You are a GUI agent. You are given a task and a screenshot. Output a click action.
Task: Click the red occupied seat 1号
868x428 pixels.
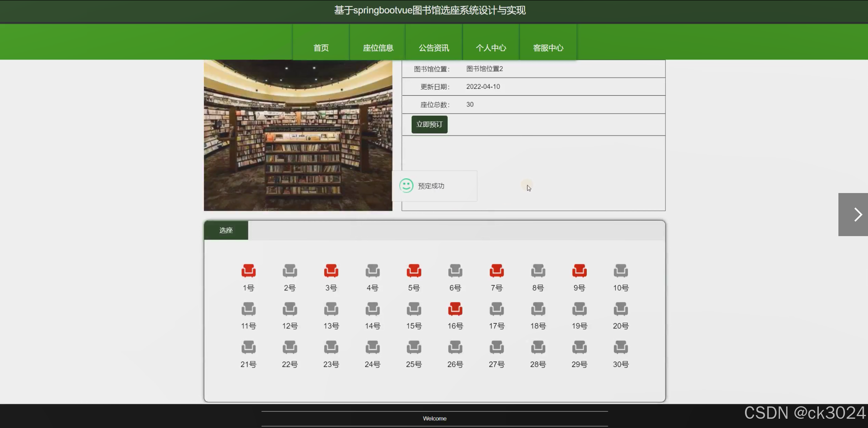248,271
